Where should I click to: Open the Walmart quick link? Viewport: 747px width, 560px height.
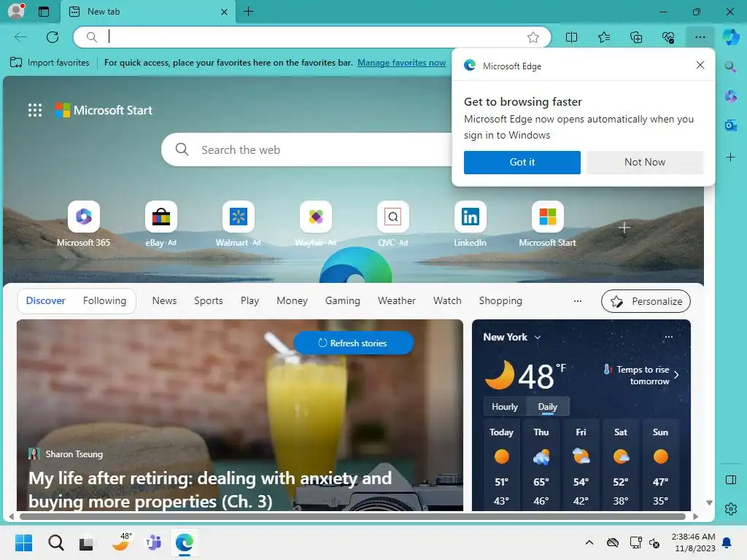coord(239,224)
